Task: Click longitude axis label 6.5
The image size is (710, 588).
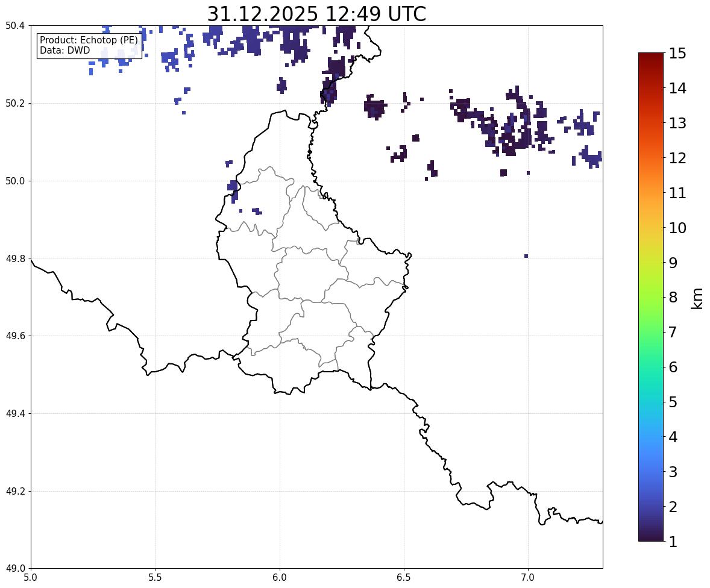Action: tap(404, 578)
